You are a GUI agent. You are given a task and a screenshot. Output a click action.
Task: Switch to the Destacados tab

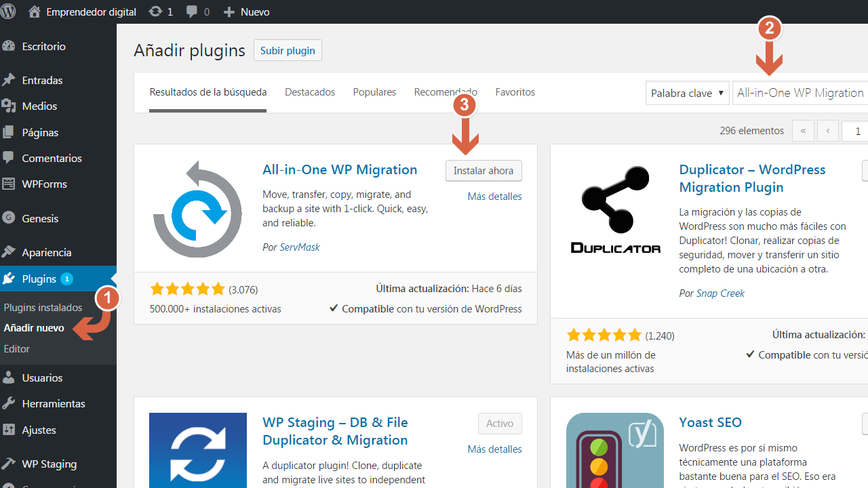pyautogui.click(x=310, y=92)
